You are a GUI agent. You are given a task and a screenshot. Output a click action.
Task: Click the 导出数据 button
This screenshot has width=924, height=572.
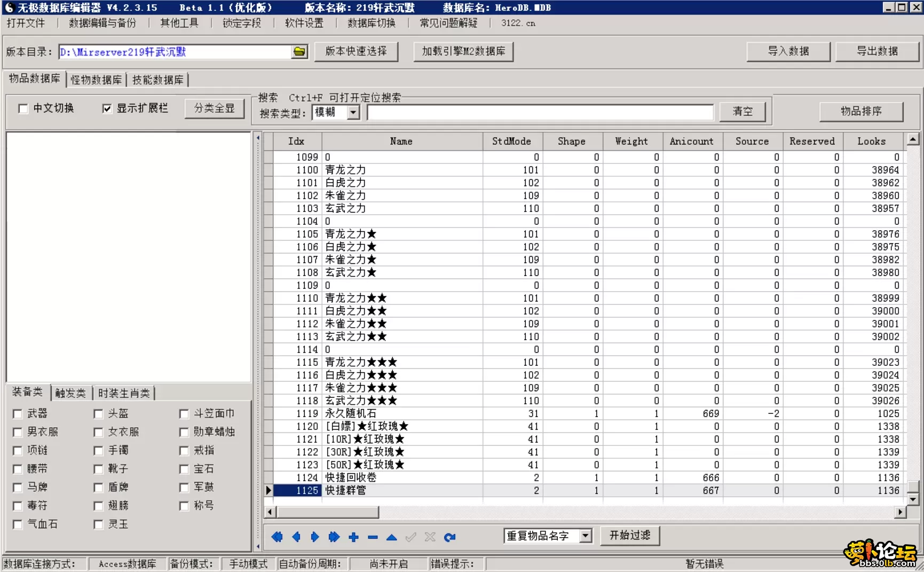tap(877, 51)
